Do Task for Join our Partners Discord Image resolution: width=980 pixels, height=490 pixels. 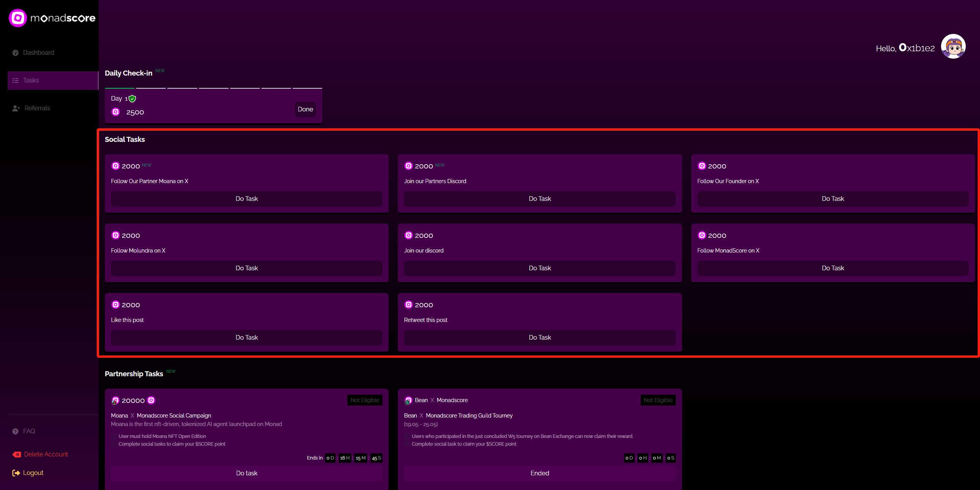pyautogui.click(x=540, y=199)
